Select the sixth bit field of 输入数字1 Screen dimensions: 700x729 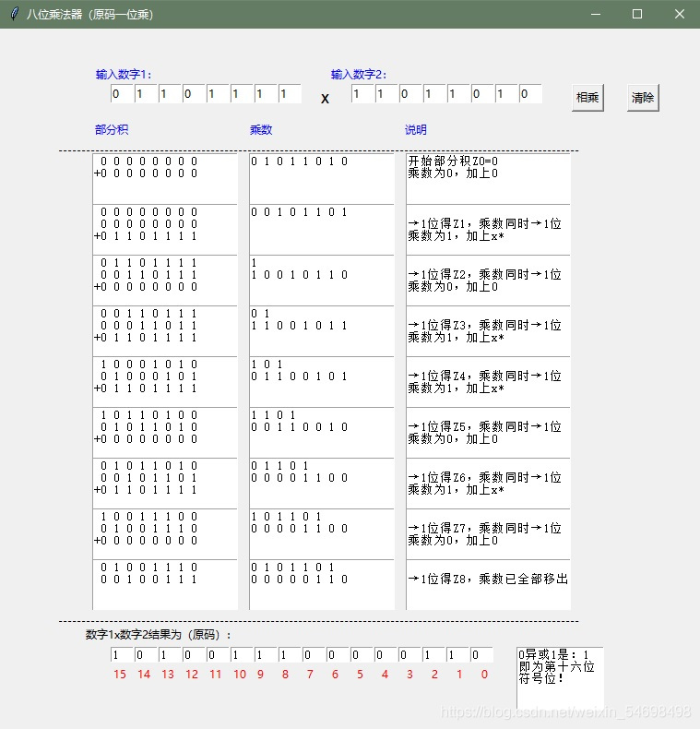(x=242, y=94)
